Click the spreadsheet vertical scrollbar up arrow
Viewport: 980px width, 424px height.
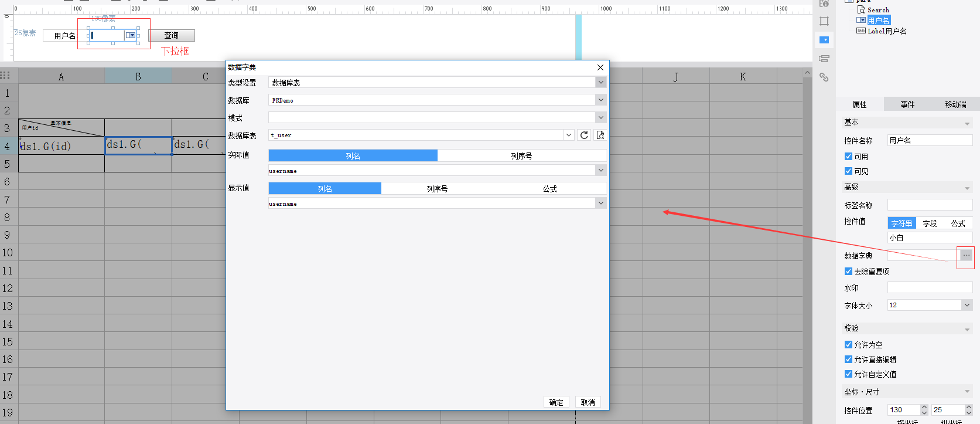coord(807,73)
